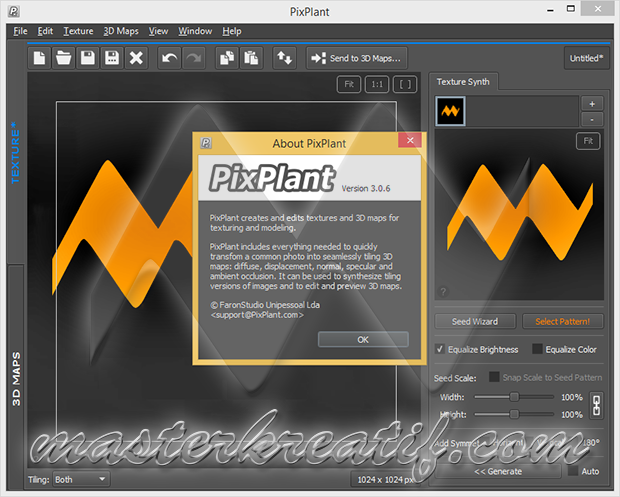Save the texture with the floppy icon
This screenshot has height=497, width=620.
(x=88, y=58)
